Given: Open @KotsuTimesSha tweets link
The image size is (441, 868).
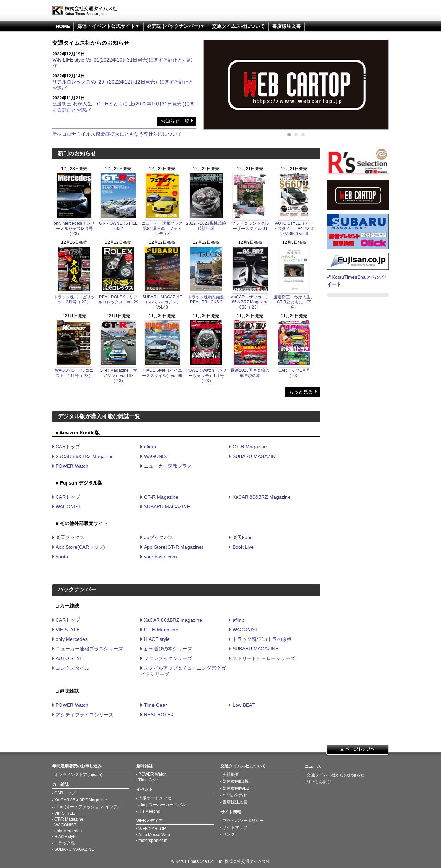Looking at the screenshot, I should pos(357,281).
